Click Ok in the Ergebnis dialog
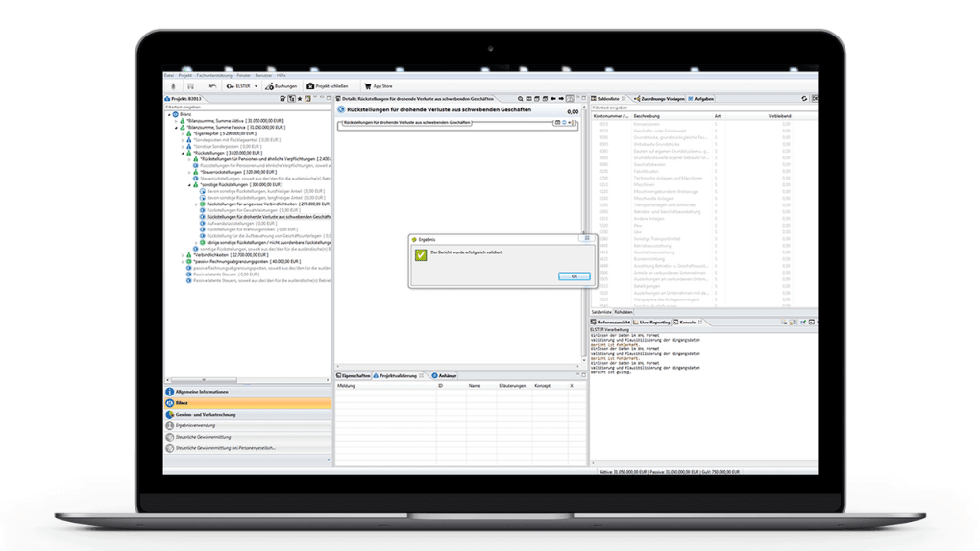980x551 pixels. point(574,276)
